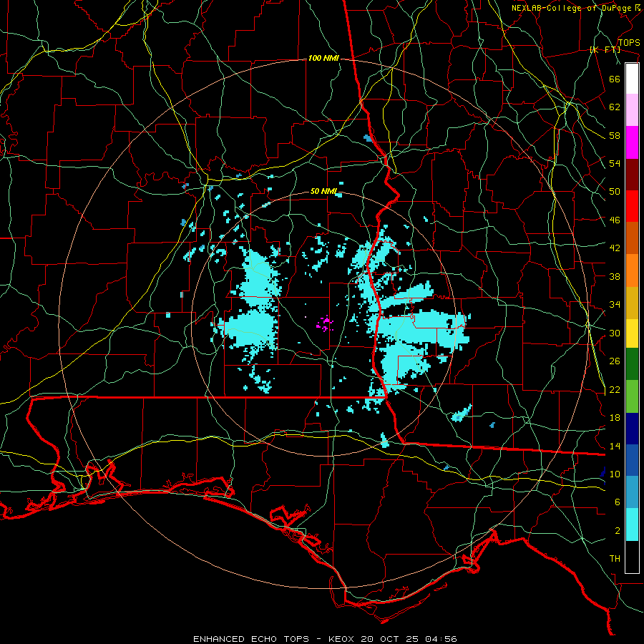
Task: Select the 34 legend value
Action: click(615, 305)
